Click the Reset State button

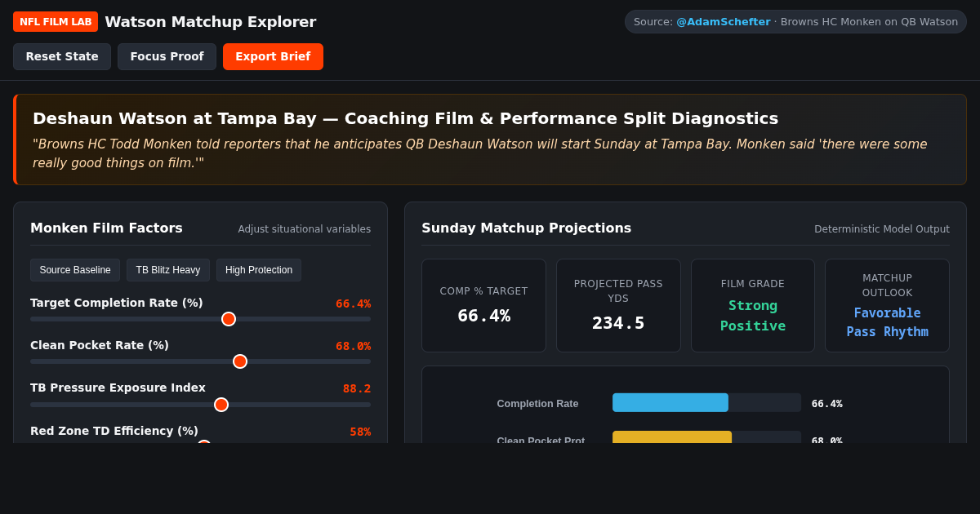coord(62,57)
